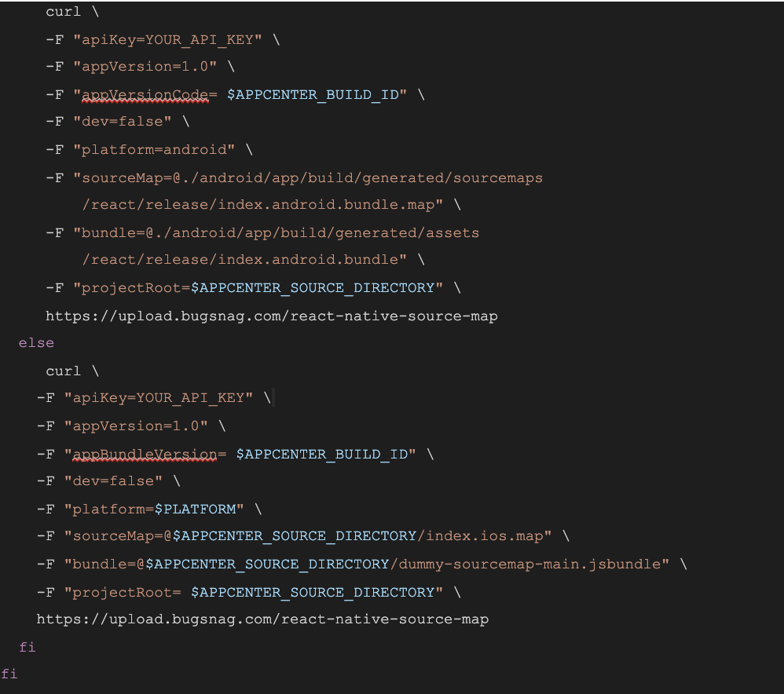Viewport: 784px width, 694px height.
Task: Click "platform=android" in the code
Action: (153, 149)
